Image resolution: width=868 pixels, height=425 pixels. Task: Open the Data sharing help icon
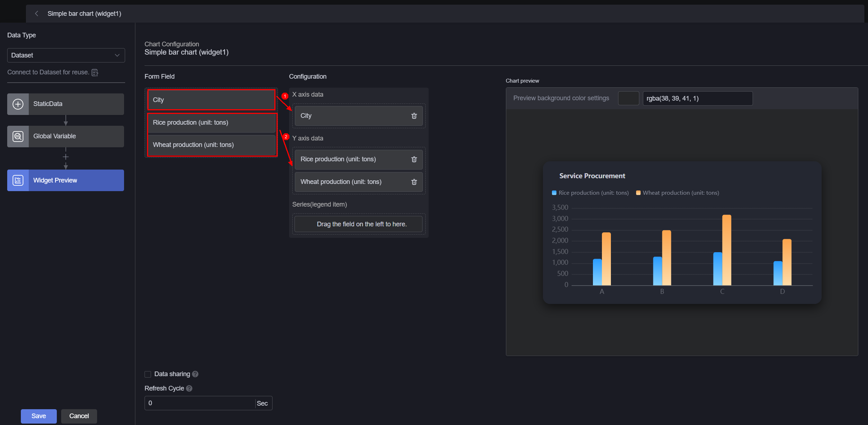pos(195,374)
